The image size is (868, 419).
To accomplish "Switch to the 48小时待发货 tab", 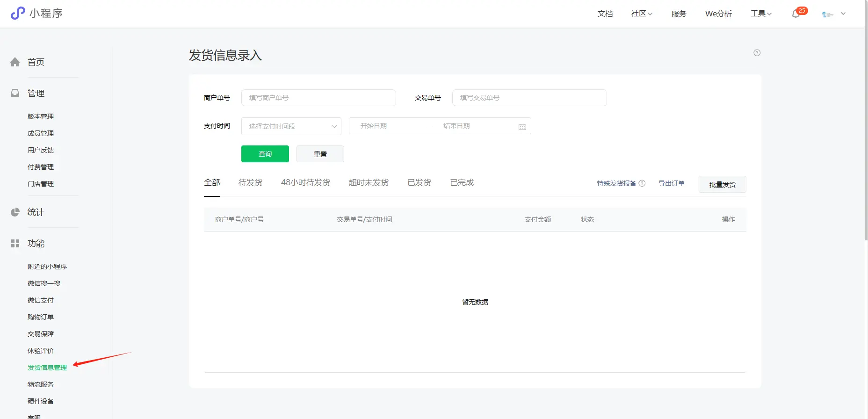I will pos(305,182).
